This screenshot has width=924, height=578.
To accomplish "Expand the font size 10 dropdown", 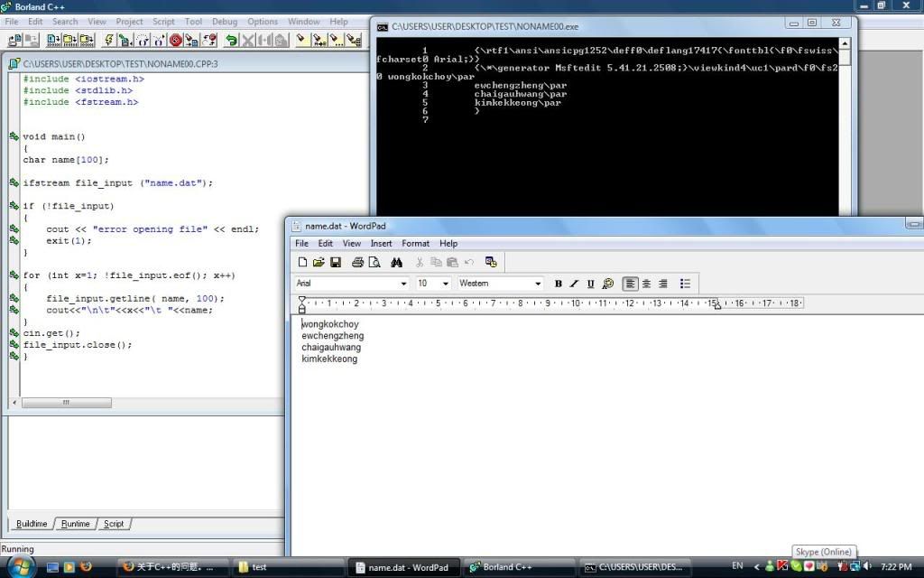I will click(x=445, y=284).
